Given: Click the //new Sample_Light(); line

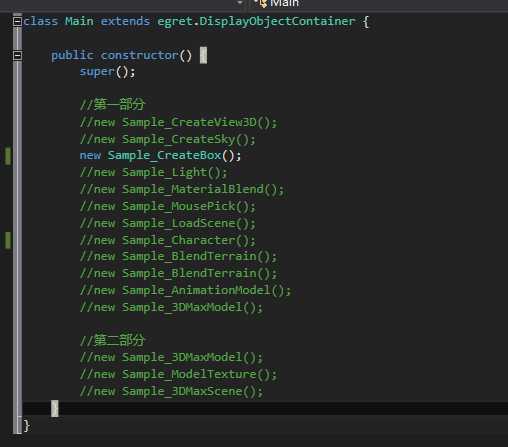Looking at the screenshot, I should [153, 173].
